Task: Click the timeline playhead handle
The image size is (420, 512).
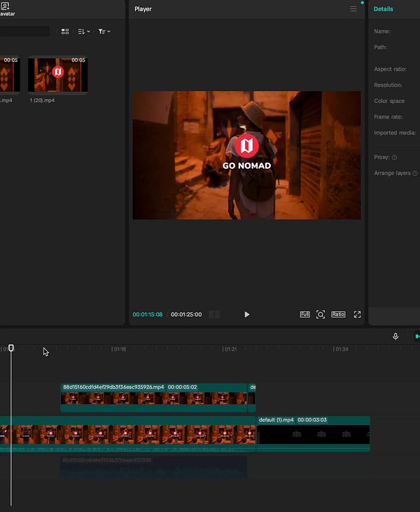Action: tap(11, 348)
